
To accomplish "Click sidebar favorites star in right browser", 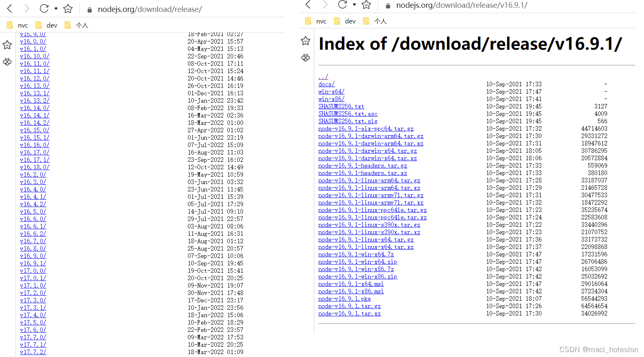I will click(x=305, y=41).
